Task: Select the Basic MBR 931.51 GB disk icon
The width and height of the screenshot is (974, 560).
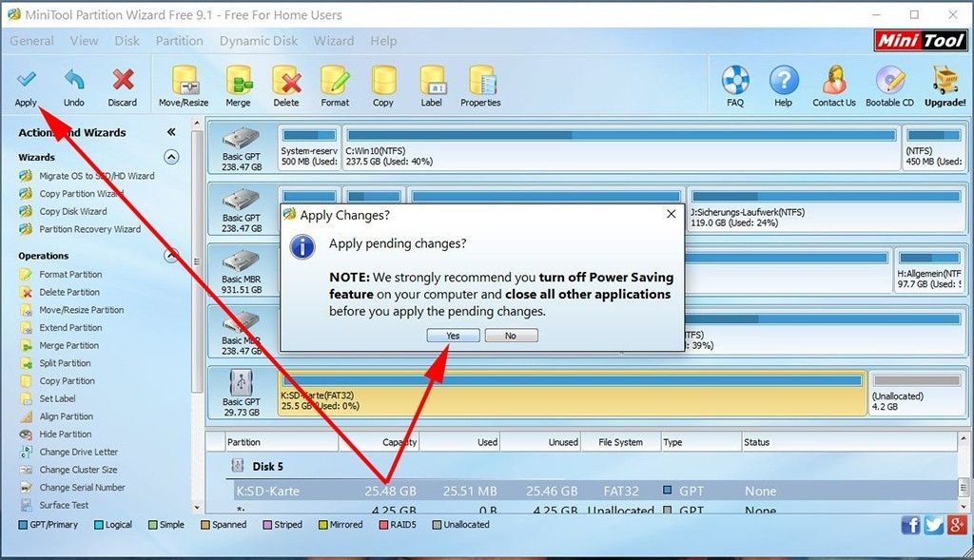Action: [x=241, y=261]
